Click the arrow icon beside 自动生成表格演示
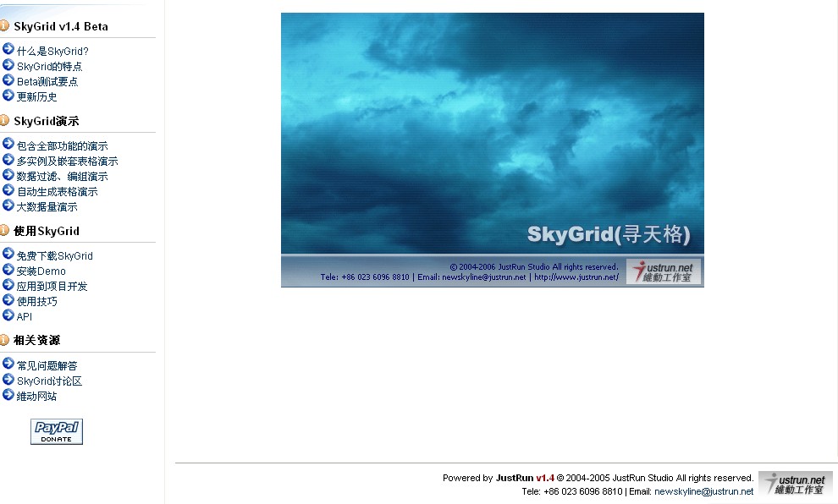 tap(8, 190)
